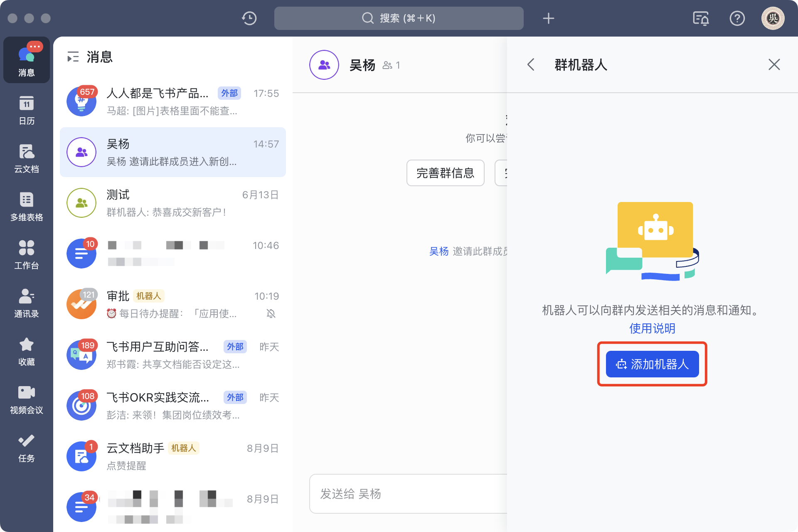The width and height of the screenshot is (798, 532).
Task: Click the macOS yellow minimize window dot
Action: tap(29, 18)
